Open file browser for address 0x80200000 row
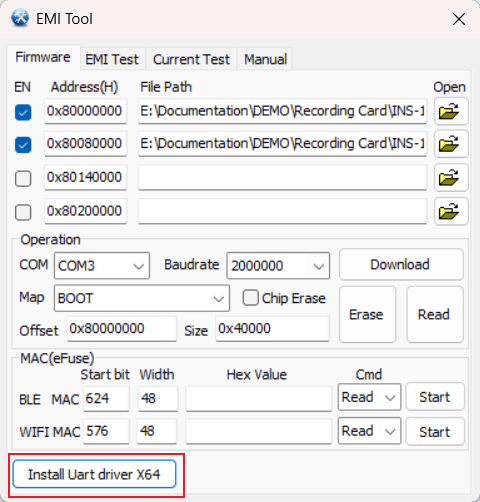The height and width of the screenshot is (502, 480). (x=451, y=211)
